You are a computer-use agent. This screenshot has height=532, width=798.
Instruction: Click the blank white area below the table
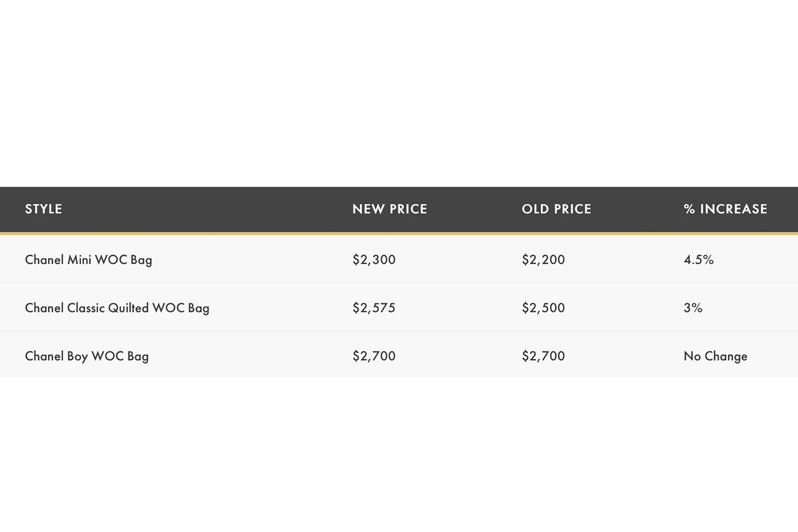pos(399,454)
